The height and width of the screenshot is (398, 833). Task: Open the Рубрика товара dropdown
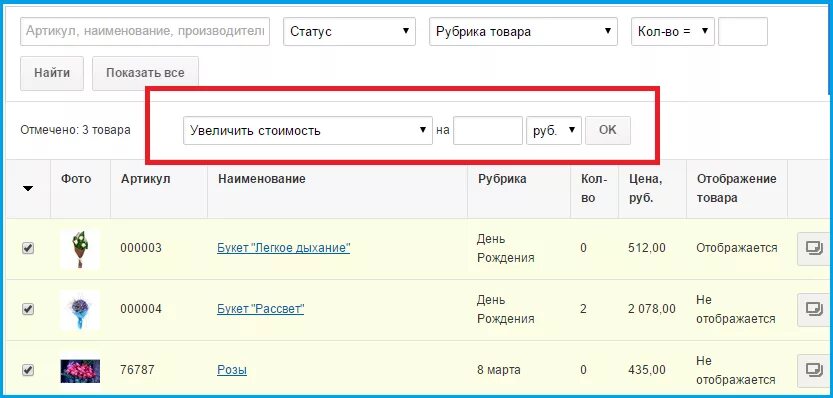click(523, 31)
